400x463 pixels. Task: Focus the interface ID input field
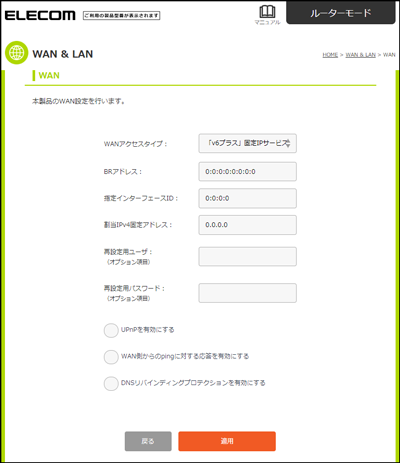pyautogui.click(x=247, y=198)
